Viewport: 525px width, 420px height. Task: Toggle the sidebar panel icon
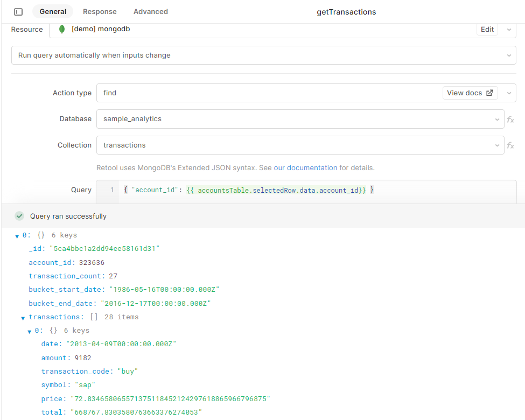click(x=18, y=12)
